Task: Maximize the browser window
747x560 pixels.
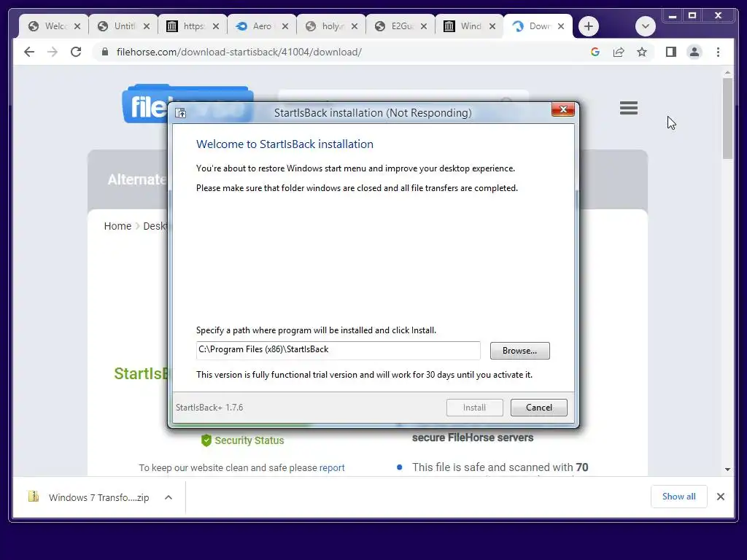Action: 692,16
